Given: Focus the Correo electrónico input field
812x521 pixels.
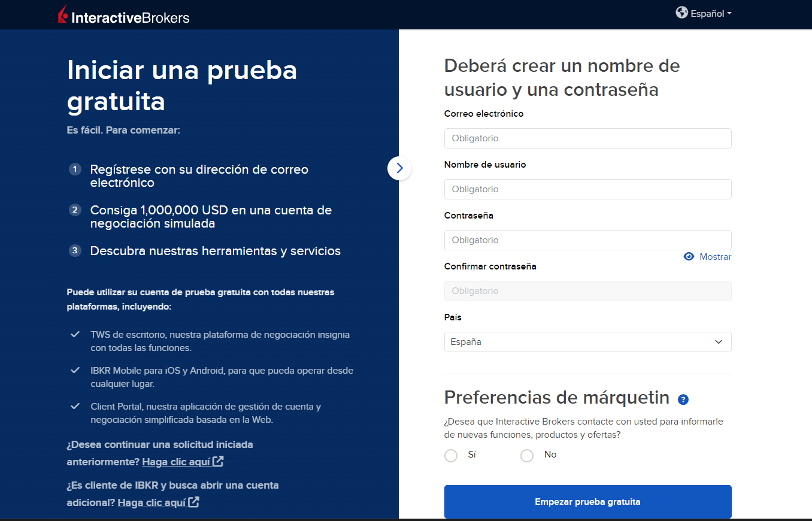Looking at the screenshot, I should tap(587, 138).
